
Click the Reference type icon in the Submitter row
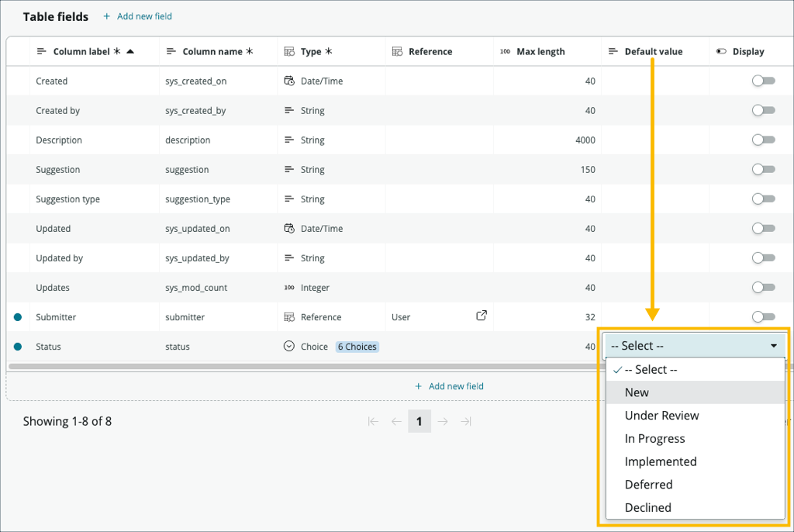pos(289,316)
